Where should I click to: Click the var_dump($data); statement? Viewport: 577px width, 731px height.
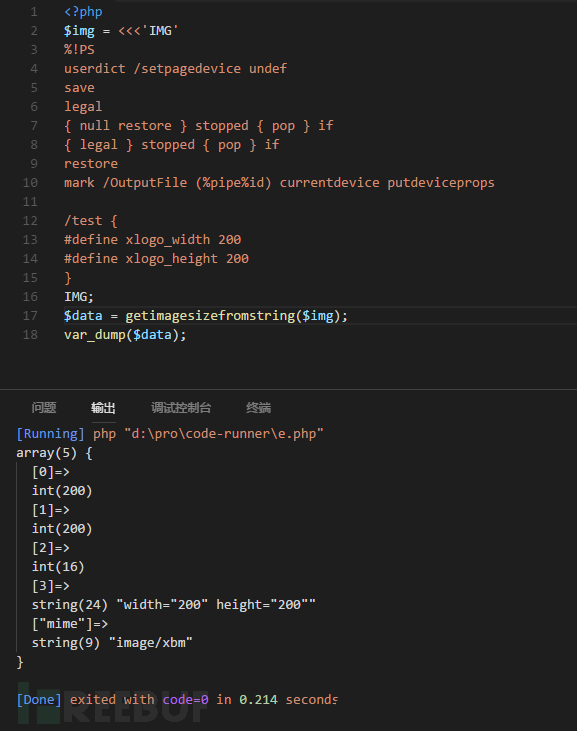(125, 335)
